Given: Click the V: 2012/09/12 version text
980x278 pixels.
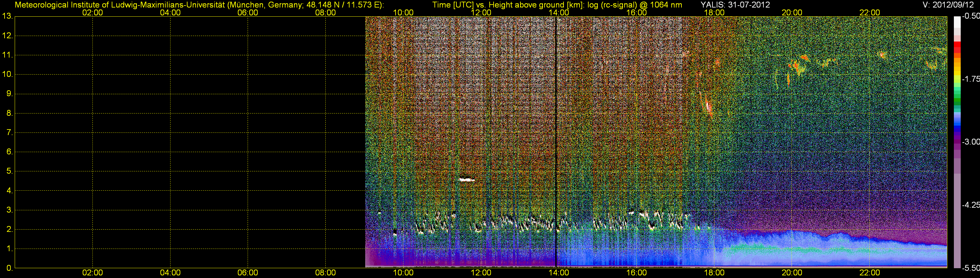Looking at the screenshot, I should (x=947, y=5).
